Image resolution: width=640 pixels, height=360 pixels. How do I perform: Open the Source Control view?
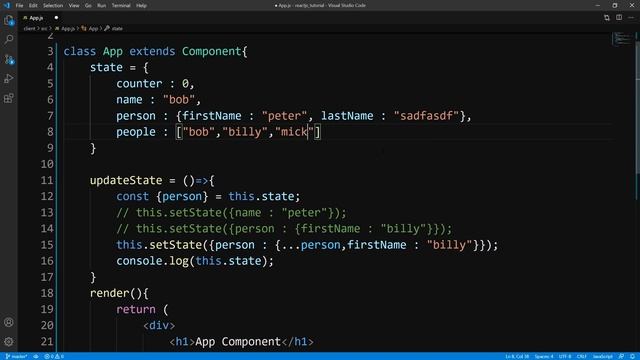coord(9,59)
